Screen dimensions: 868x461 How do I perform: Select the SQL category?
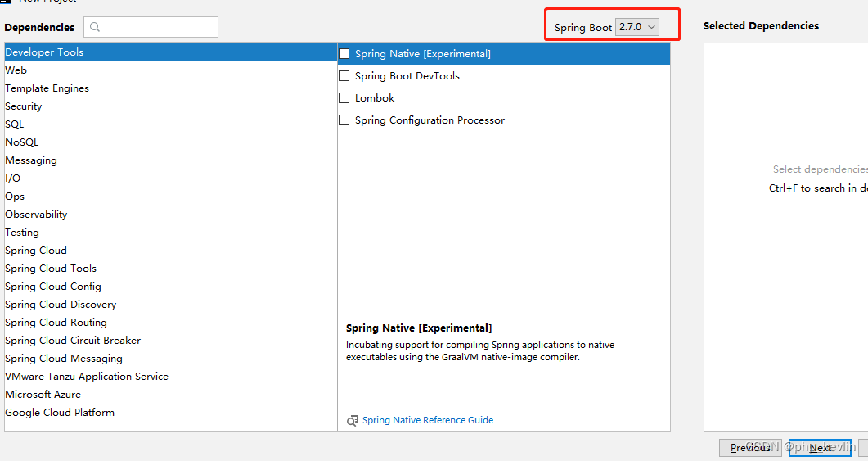coord(170,124)
